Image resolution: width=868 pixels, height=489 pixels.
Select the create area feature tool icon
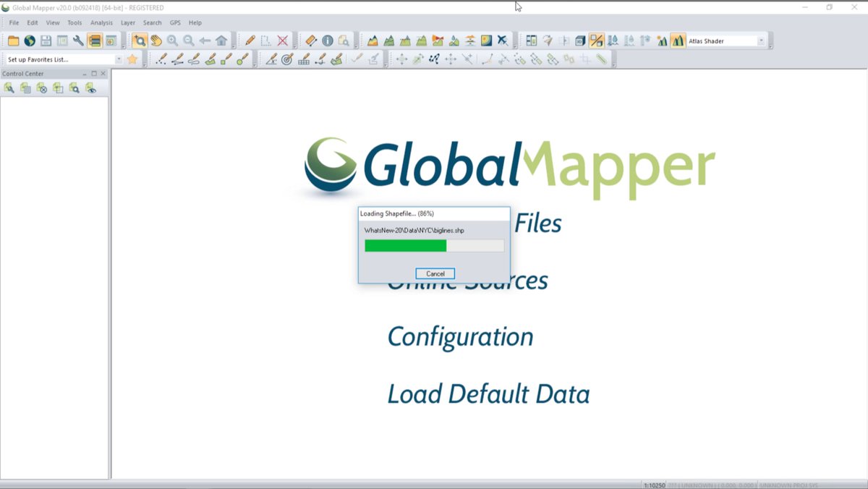click(x=210, y=59)
